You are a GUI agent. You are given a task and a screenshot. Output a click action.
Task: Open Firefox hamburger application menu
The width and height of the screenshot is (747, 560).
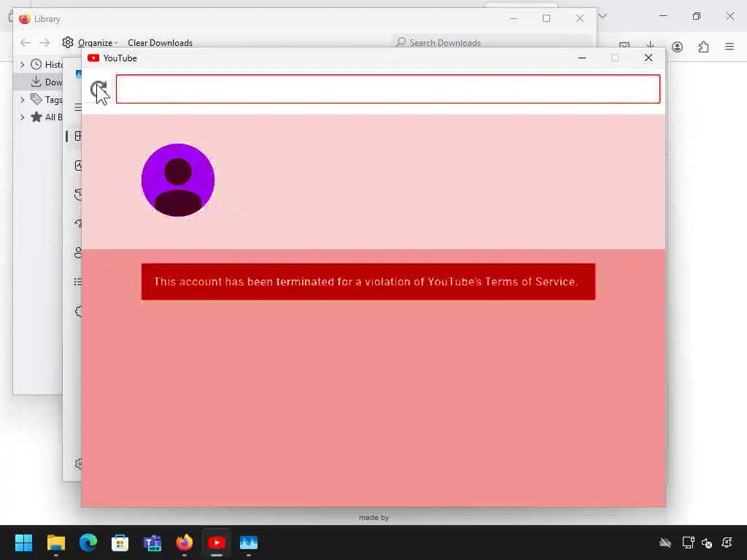coord(729,47)
